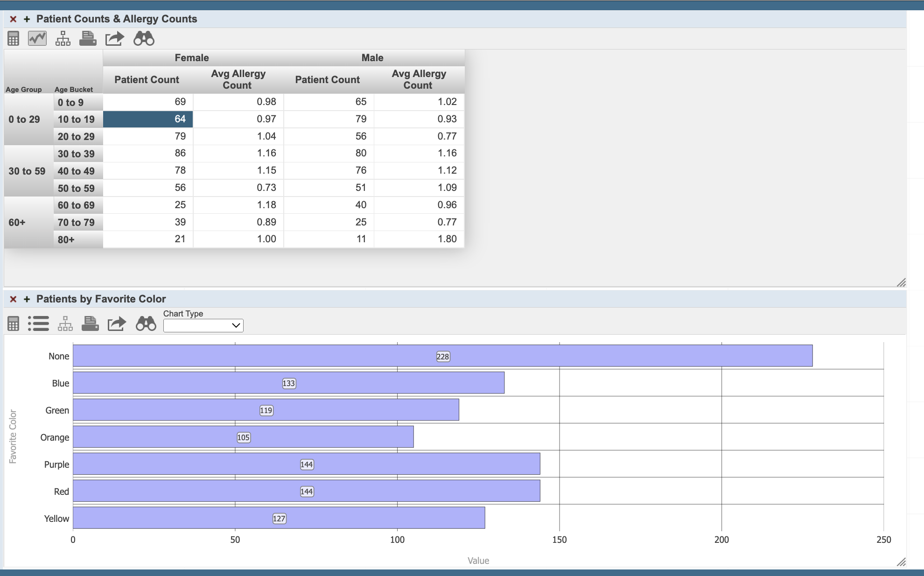Toggle the chart view icon in Patient Counts panel
924x576 pixels.
[x=37, y=39]
